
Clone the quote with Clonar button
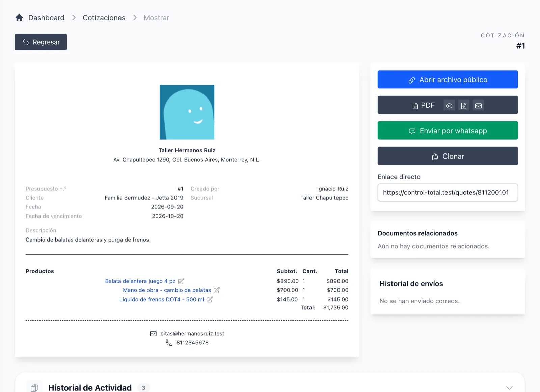448,156
